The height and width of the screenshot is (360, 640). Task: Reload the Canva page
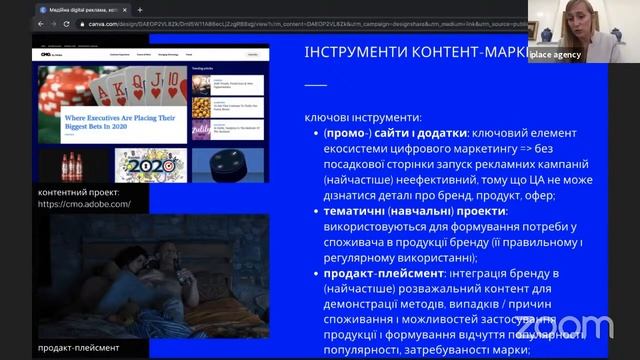[67, 24]
